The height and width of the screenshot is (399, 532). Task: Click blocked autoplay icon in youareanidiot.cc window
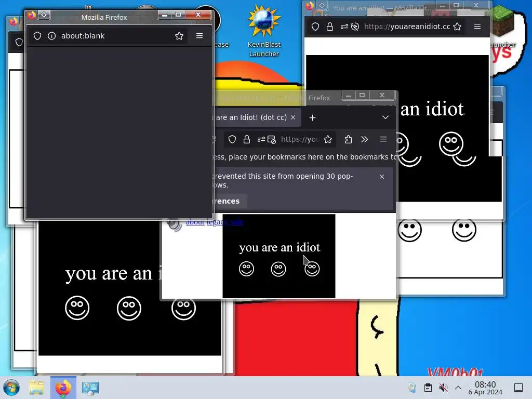[355, 26]
